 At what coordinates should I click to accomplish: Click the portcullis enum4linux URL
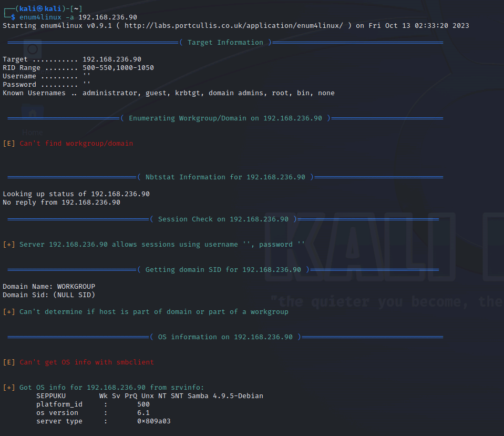(234, 25)
